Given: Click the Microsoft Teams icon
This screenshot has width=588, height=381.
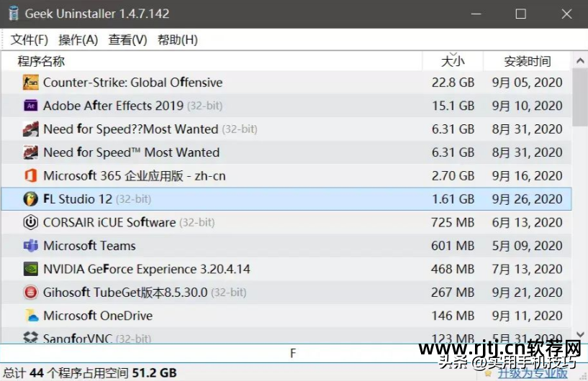Looking at the screenshot, I should tap(30, 246).
